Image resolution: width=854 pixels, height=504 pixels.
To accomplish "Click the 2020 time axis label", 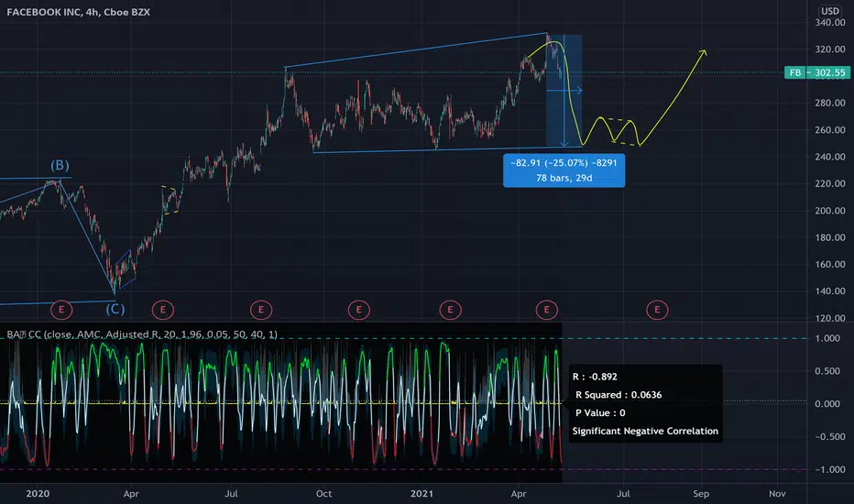I will [x=38, y=494].
